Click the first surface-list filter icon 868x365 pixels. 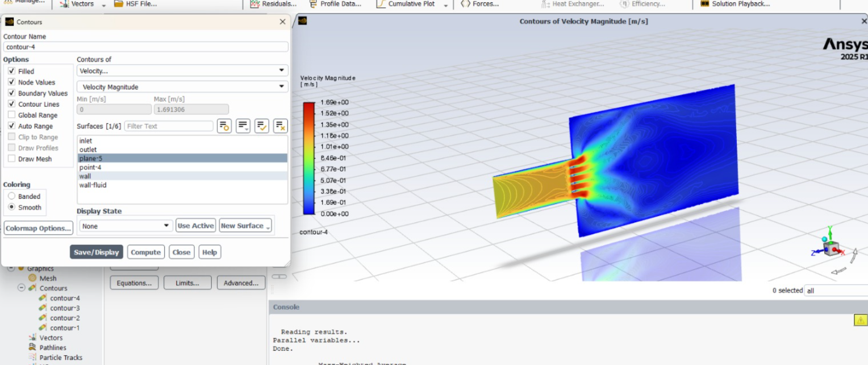point(224,126)
